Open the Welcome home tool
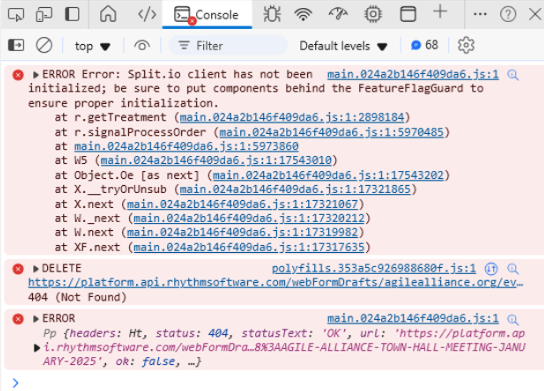The height and width of the screenshot is (391, 544). (x=108, y=15)
